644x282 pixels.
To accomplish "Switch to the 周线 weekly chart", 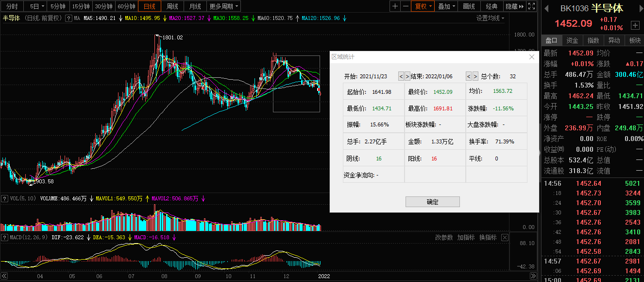I will tap(172, 6).
